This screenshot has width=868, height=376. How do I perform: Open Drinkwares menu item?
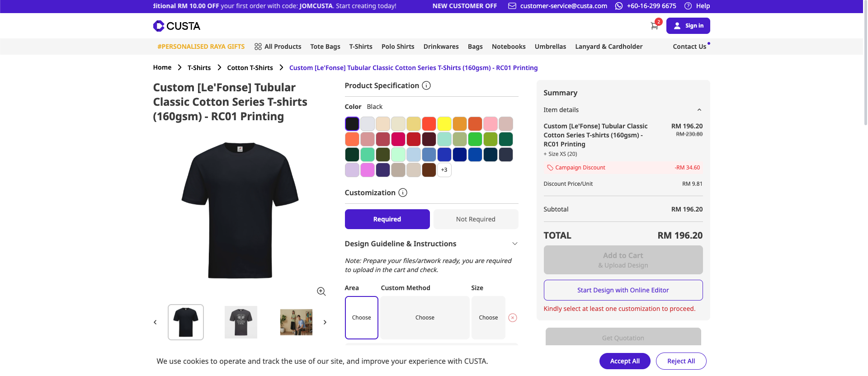pyautogui.click(x=441, y=47)
